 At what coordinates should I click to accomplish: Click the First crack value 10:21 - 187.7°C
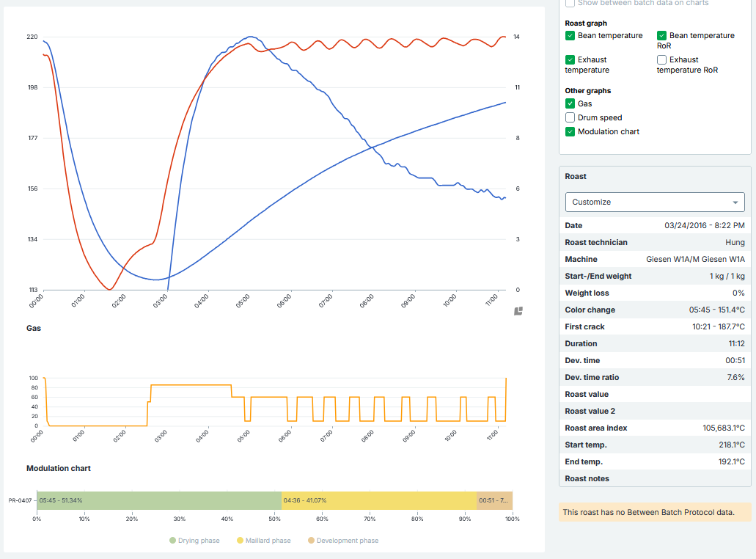click(708, 326)
